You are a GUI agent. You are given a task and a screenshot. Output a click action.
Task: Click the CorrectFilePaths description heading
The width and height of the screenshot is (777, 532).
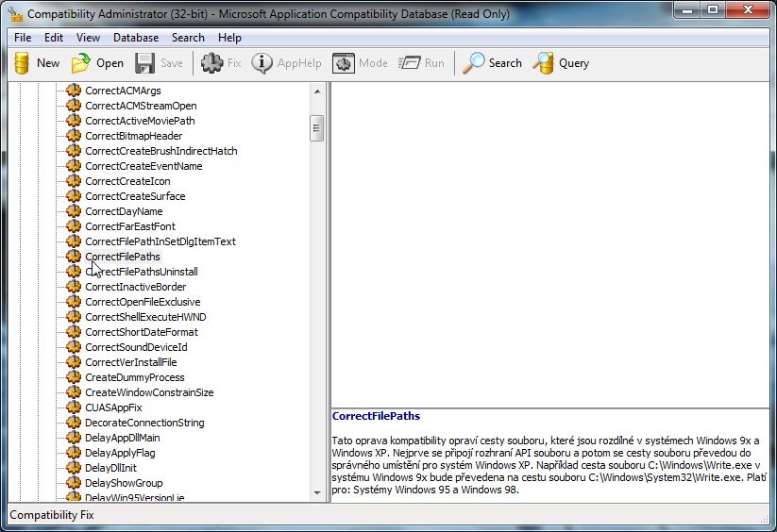(x=376, y=416)
